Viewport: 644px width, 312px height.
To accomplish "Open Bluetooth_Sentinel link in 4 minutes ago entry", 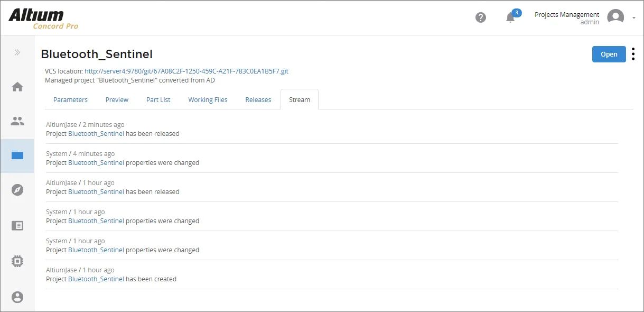I will click(x=96, y=163).
